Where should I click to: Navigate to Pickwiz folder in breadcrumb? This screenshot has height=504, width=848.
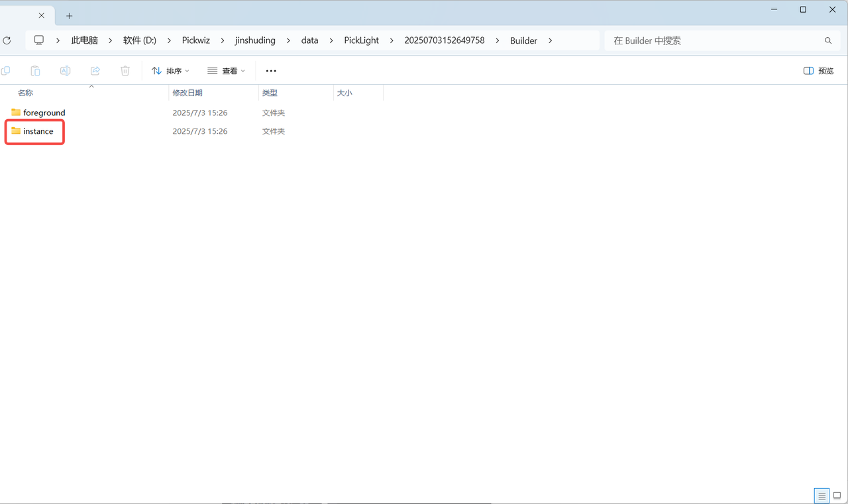tap(195, 40)
